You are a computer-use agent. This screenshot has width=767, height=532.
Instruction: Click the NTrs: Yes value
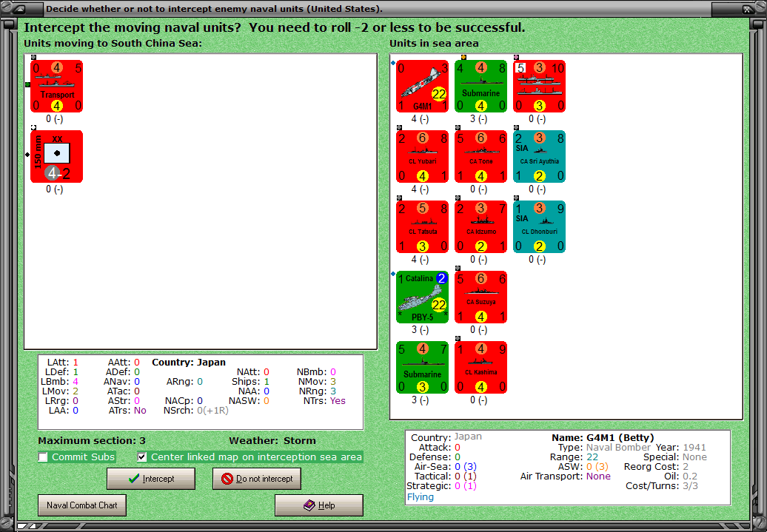tap(324, 400)
